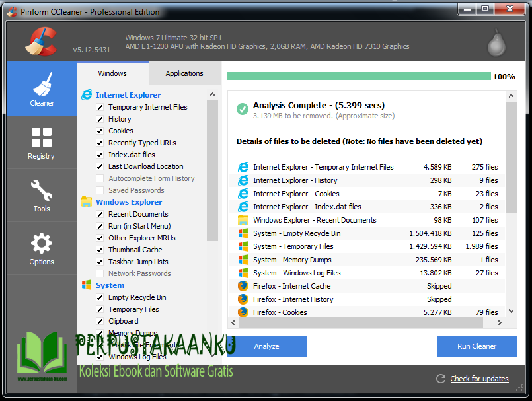This screenshot has width=532, height=401.
Task: Click the checklist vertical scrollbar thumb
Action: [212, 170]
